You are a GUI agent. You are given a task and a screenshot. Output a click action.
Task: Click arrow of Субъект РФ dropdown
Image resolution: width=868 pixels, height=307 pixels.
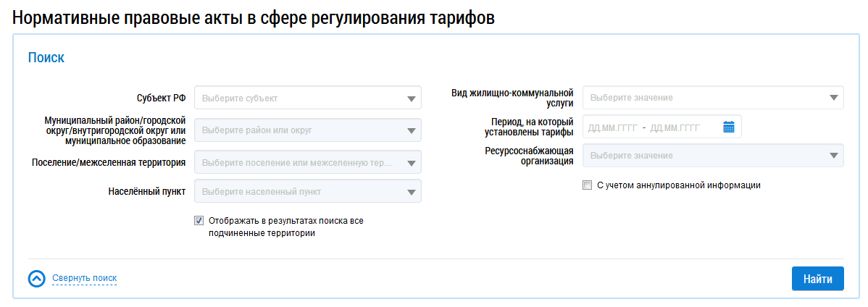point(412,98)
